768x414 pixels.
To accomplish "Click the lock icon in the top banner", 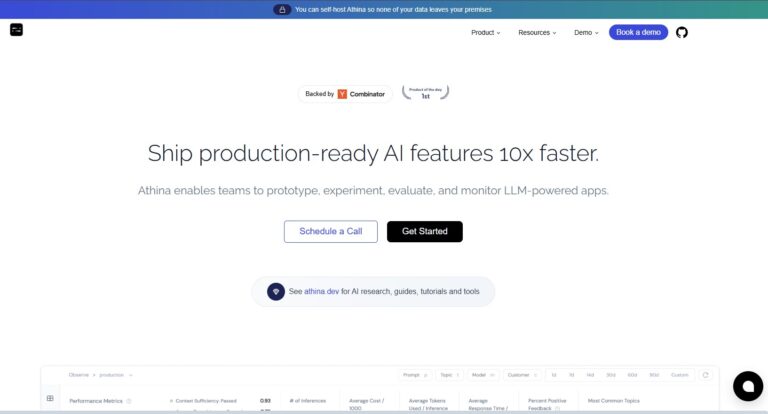I will (x=282, y=9).
